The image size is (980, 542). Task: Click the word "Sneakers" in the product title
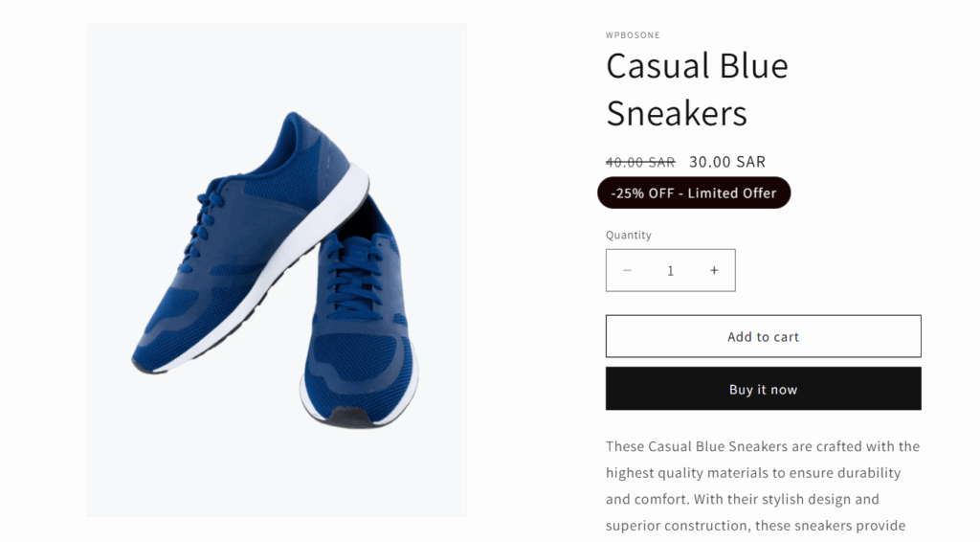(677, 113)
